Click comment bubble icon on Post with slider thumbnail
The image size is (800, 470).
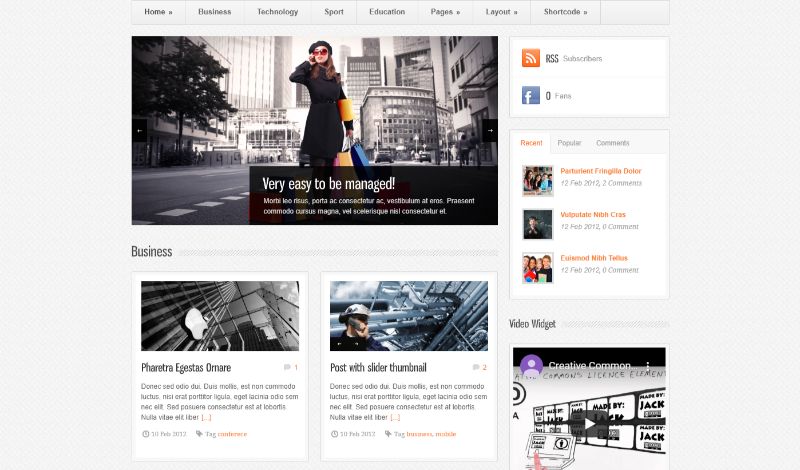click(x=476, y=368)
